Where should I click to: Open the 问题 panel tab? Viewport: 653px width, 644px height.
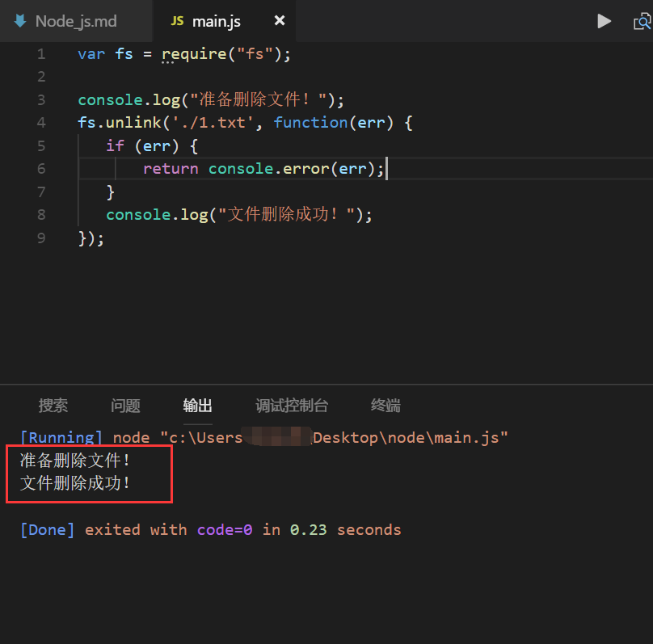(125, 406)
